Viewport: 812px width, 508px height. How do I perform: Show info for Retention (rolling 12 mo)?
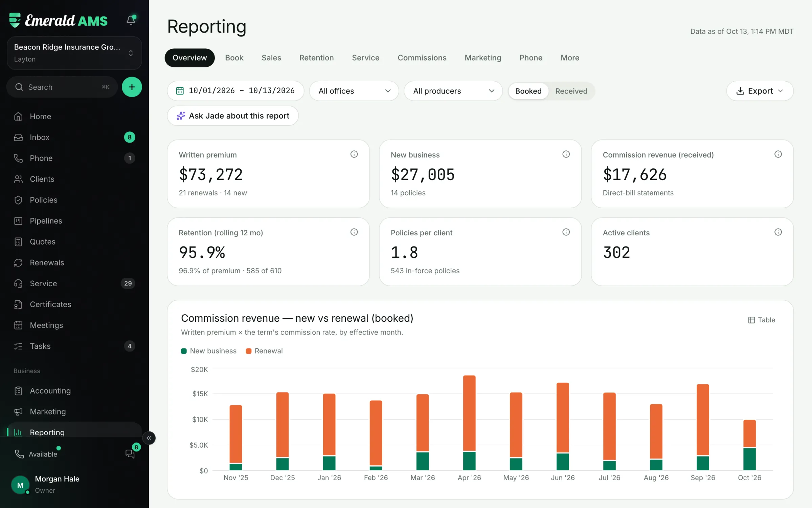[x=354, y=232]
